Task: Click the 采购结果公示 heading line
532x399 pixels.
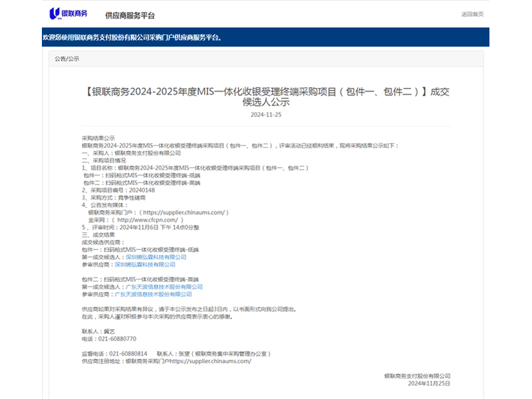Action: 98,138
